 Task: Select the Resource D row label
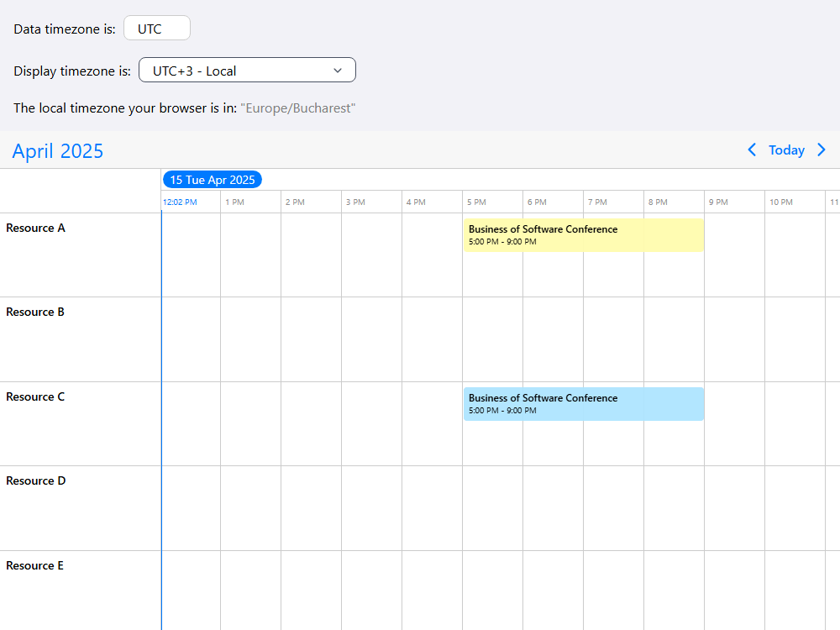(36, 481)
